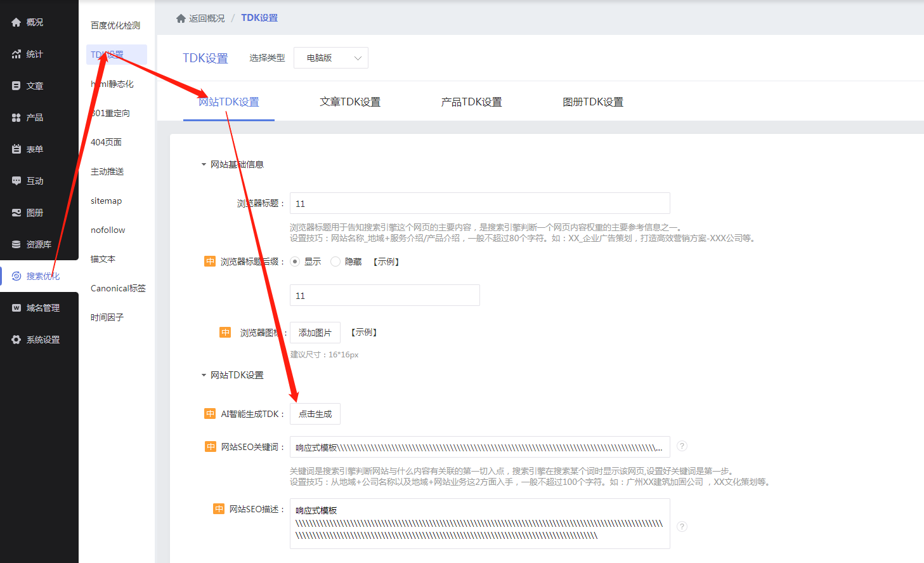Open 概况 overview in sidebar

pyautogui.click(x=28, y=22)
